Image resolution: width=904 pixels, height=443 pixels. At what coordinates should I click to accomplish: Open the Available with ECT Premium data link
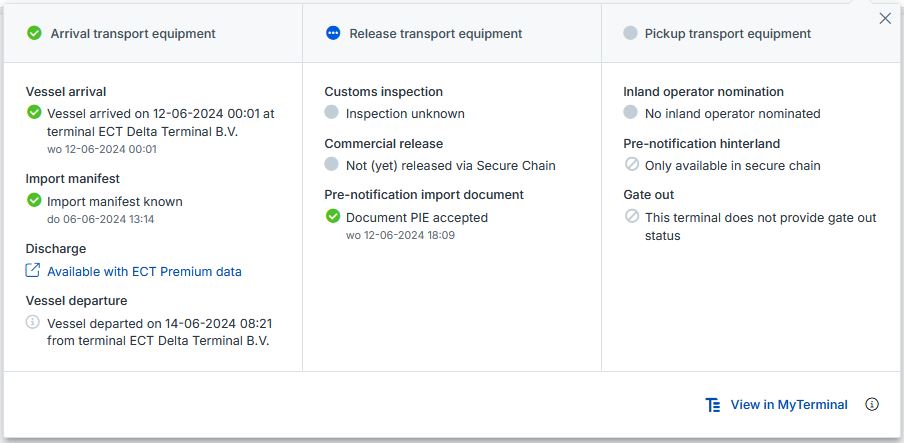coord(144,271)
